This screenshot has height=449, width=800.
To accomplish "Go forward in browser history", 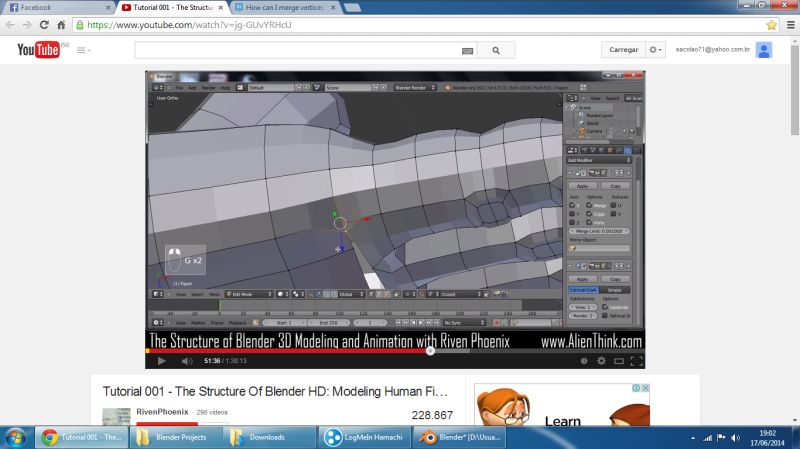I will coord(27,24).
